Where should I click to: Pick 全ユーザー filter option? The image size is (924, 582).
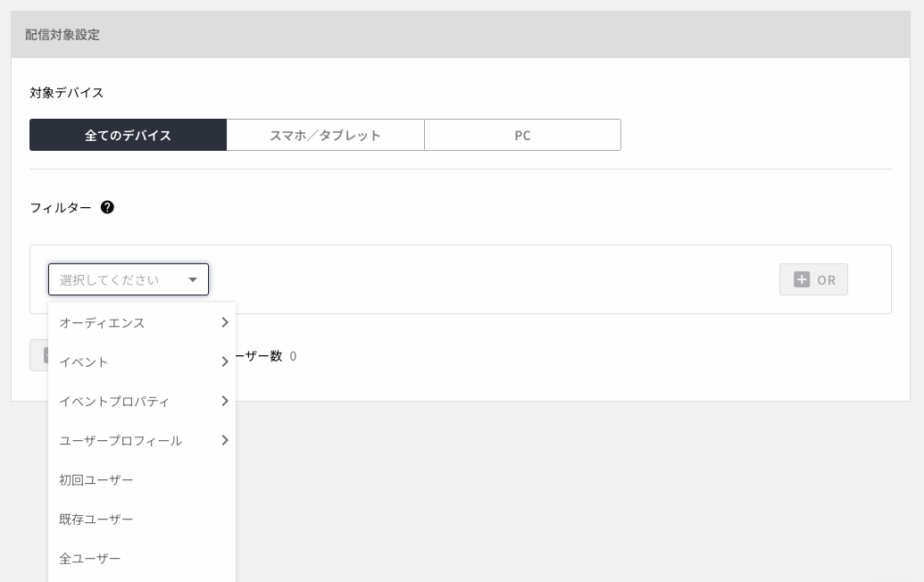[x=141, y=559]
